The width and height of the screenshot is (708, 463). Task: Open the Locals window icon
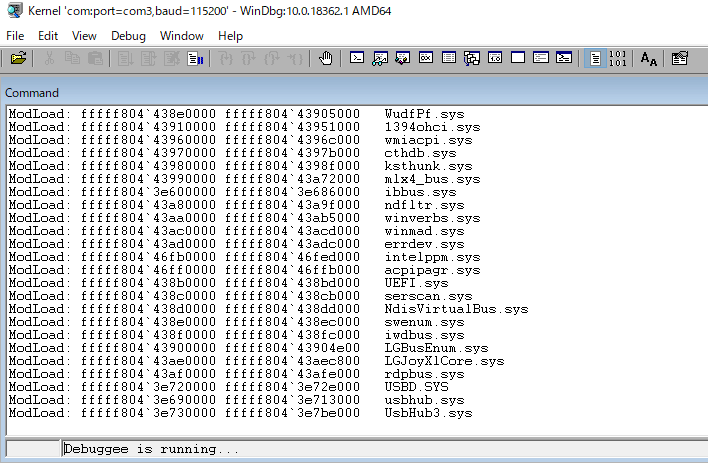(x=403, y=58)
